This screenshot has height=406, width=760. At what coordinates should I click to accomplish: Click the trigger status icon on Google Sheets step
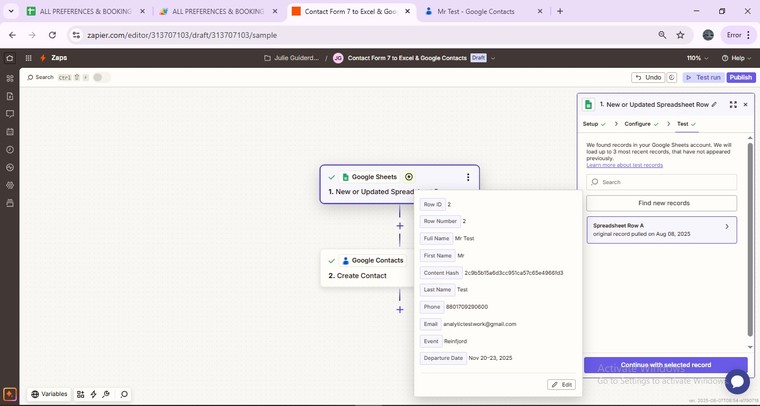tap(409, 177)
